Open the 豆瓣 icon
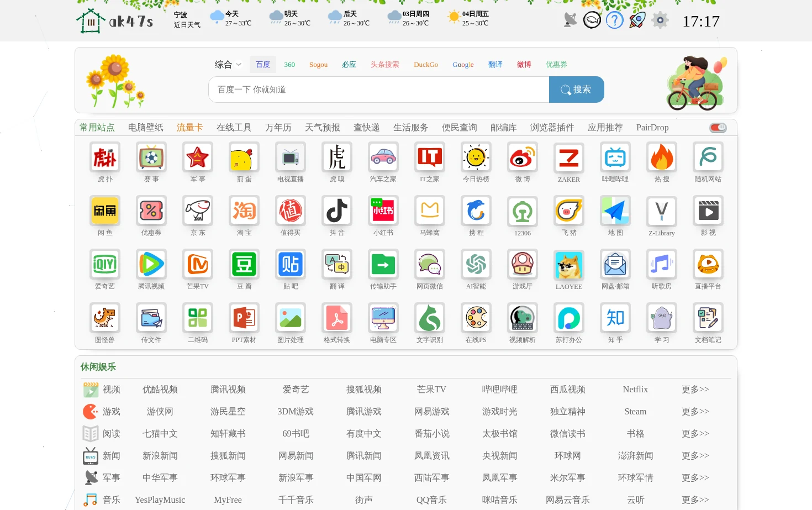812x510 pixels. tap(244, 265)
